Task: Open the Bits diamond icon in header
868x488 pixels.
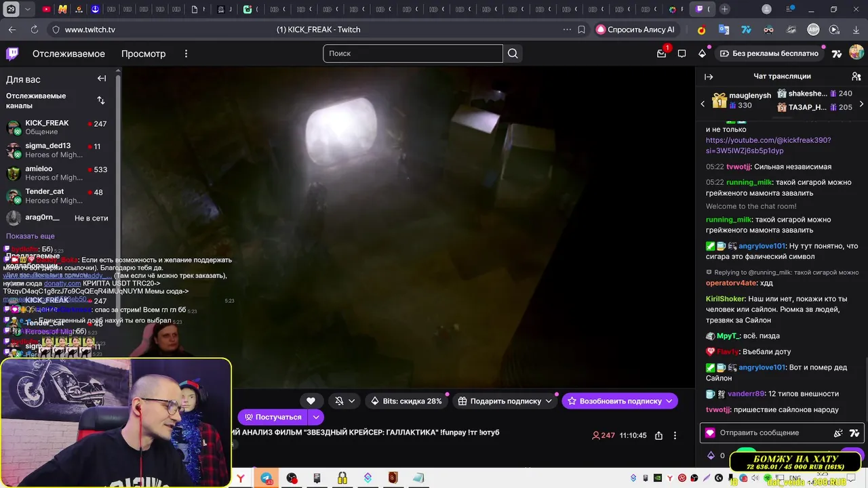Action: [x=702, y=54]
